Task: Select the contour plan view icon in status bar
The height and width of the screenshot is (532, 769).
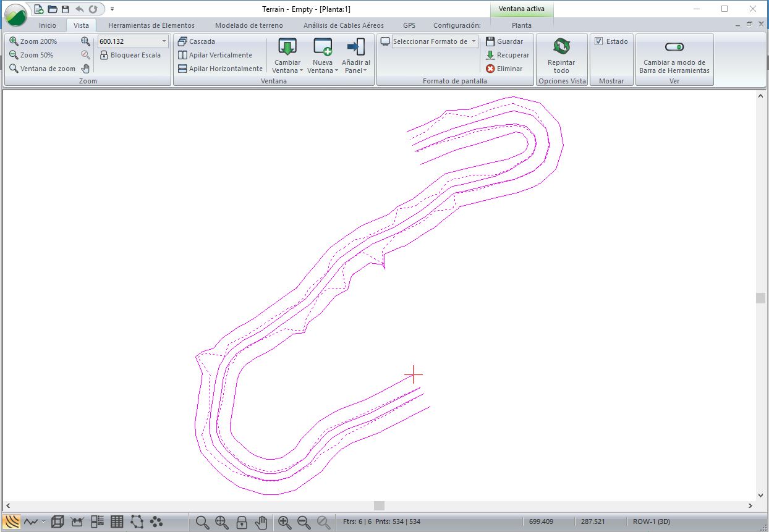Action: point(12,522)
